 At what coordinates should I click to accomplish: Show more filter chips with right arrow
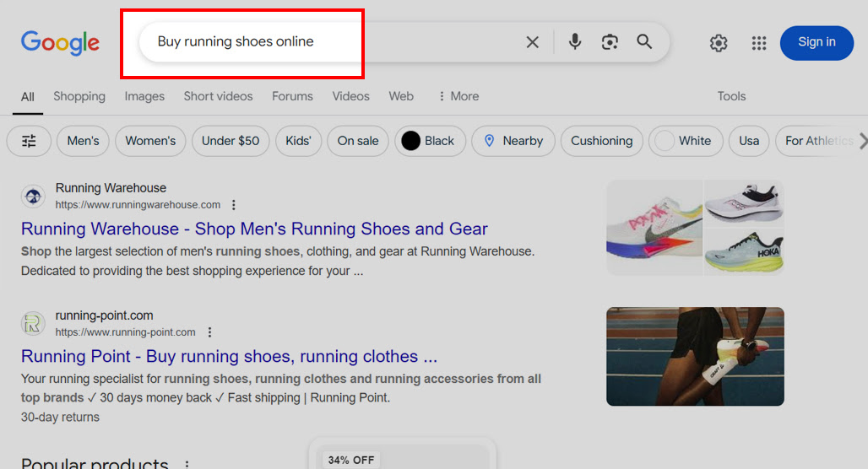(x=862, y=141)
